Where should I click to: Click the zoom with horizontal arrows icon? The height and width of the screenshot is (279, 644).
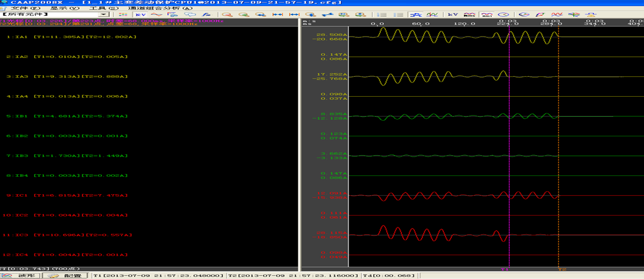click(261, 14)
